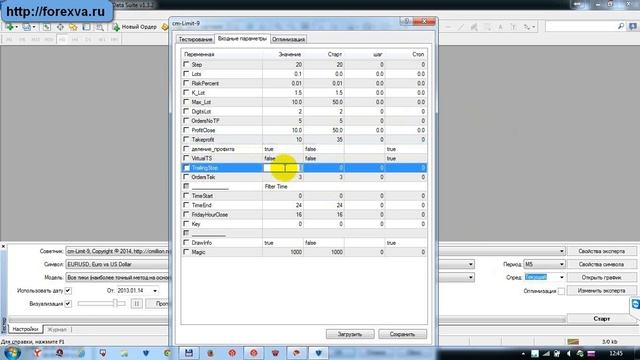Click the profiles toolbar icon with dropdown
The width and height of the screenshot is (640, 360).
29,27
